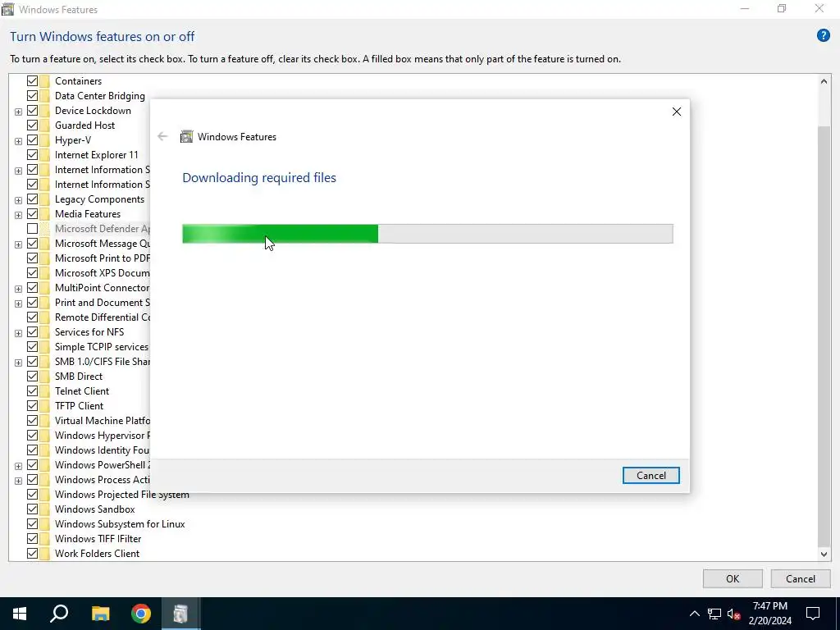The height and width of the screenshot is (630, 840).
Task: Select the TFTP Client feature row
Action: 80,405
